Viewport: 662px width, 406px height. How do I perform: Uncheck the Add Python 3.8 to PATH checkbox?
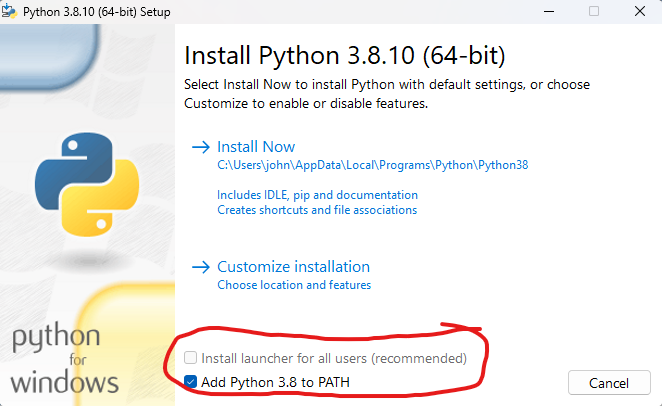190,381
